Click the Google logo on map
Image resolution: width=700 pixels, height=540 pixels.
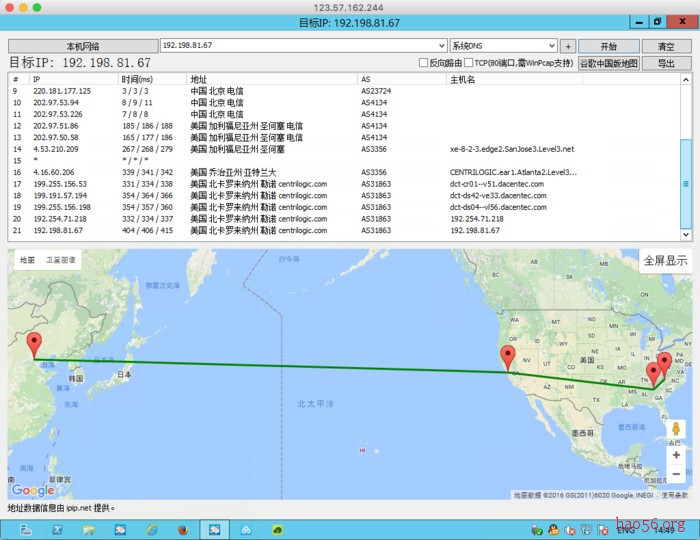pyautogui.click(x=33, y=490)
